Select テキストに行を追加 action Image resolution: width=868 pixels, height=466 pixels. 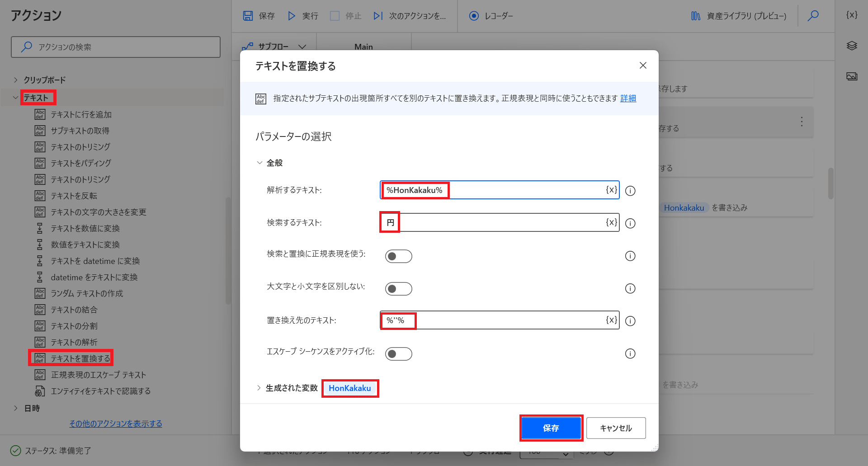(x=81, y=114)
